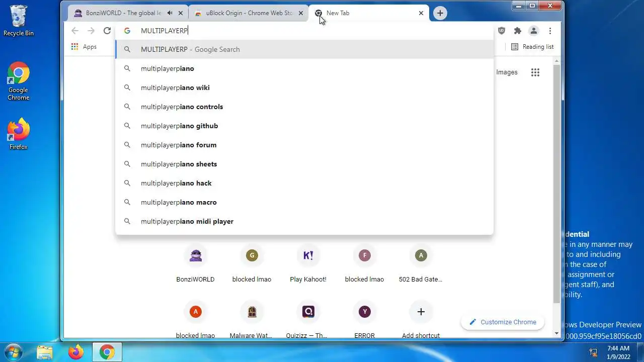
Task: Close the uBlock Origin tab
Action: [x=301, y=13]
